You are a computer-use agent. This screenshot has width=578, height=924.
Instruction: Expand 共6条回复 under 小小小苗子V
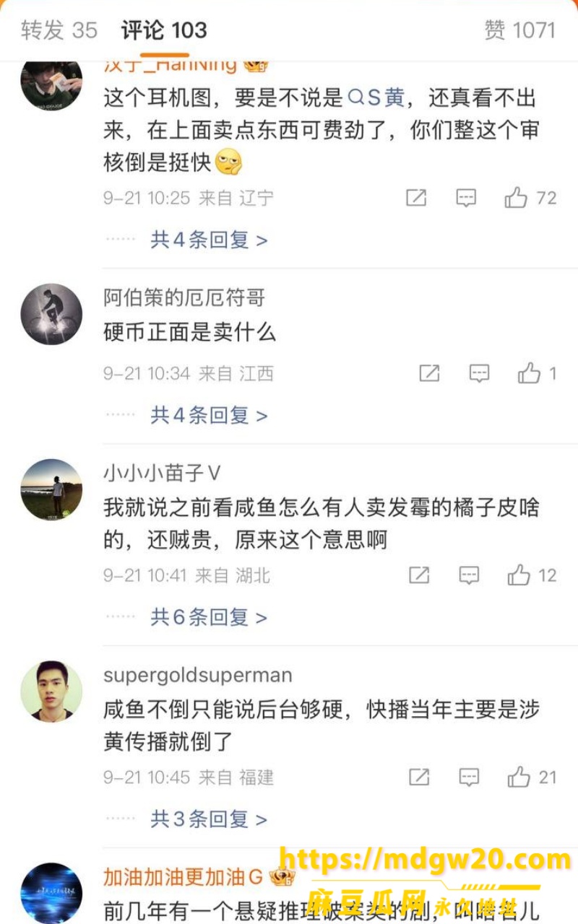coord(209,617)
